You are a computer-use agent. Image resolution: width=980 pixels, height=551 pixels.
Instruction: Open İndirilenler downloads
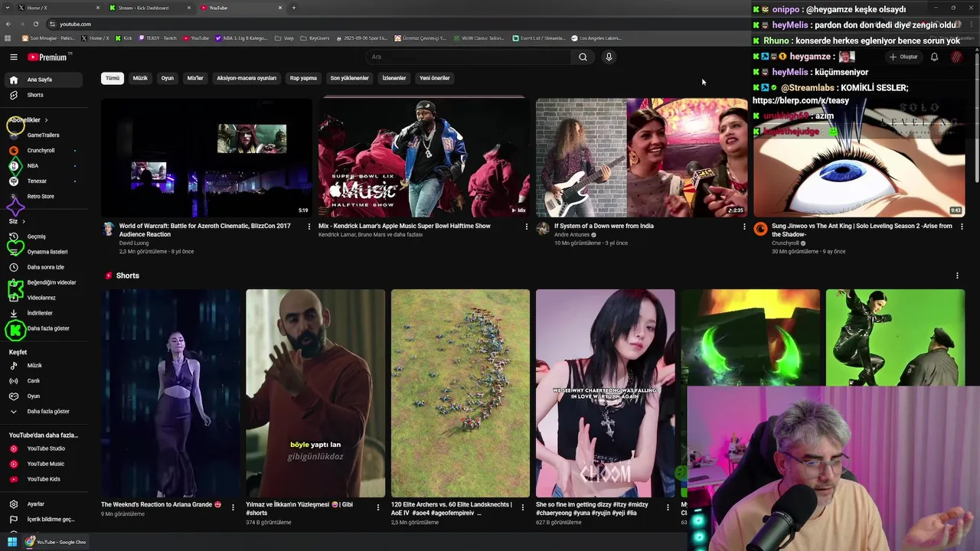point(45,313)
